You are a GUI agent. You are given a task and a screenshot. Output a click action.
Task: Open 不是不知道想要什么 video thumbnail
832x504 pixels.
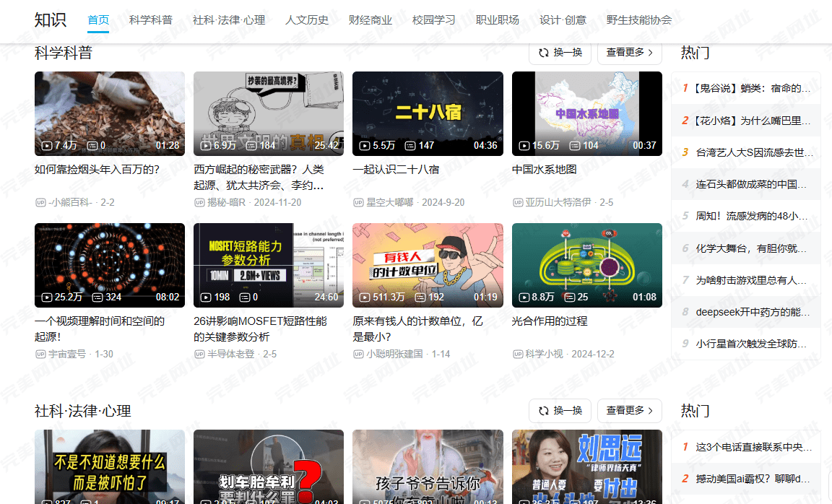[x=110, y=467]
